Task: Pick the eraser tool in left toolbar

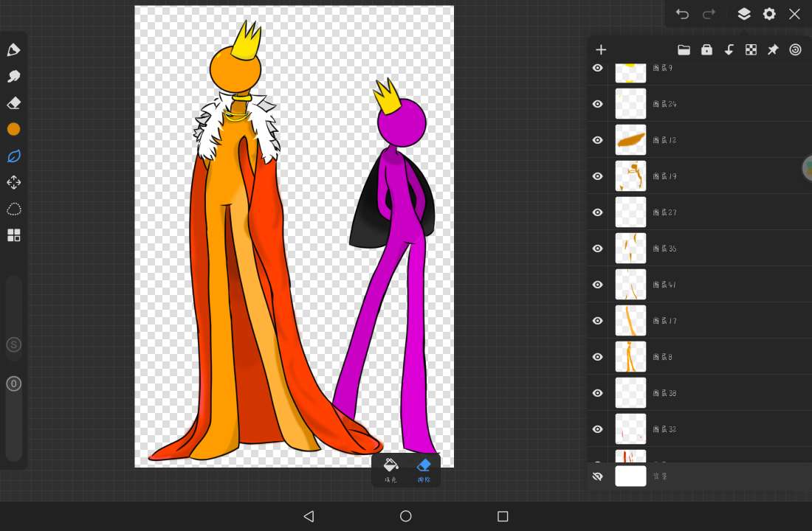Action: click(x=13, y=103)
